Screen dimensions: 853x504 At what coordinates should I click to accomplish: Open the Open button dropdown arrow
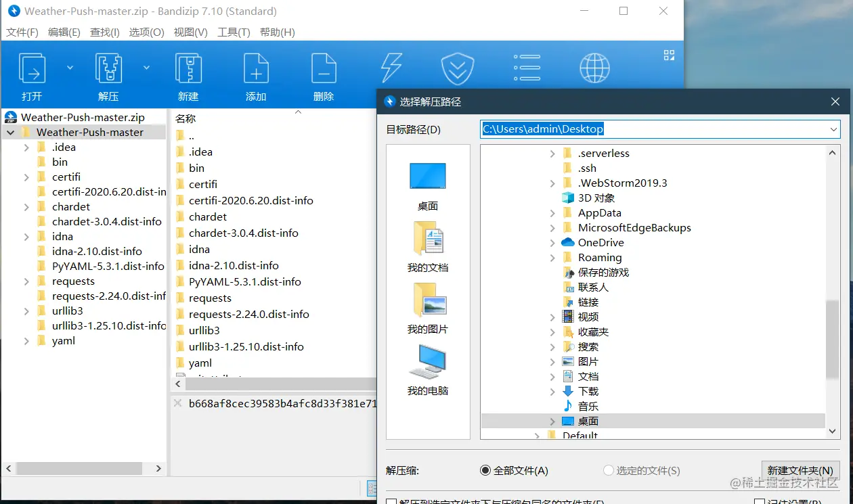click(70, 68)
